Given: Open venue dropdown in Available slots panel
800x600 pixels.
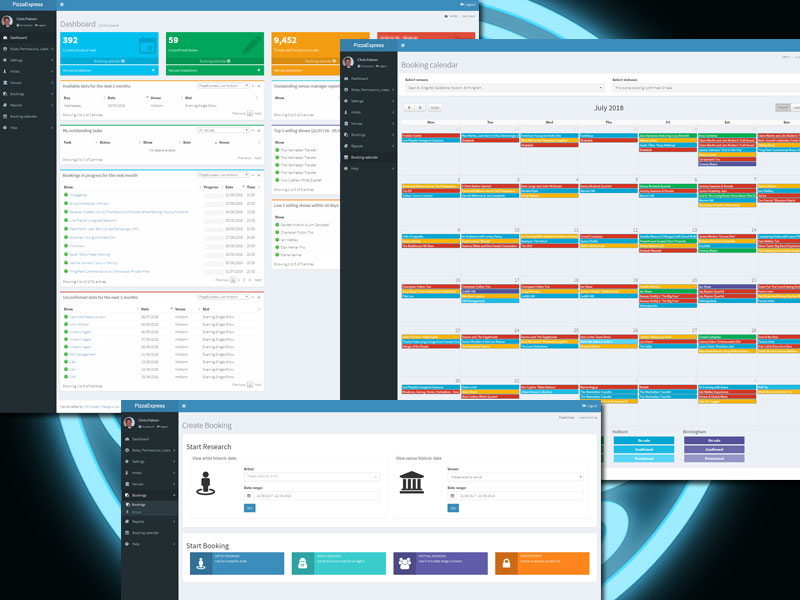Looking at the screenshot, I should (x=223, y=86).
